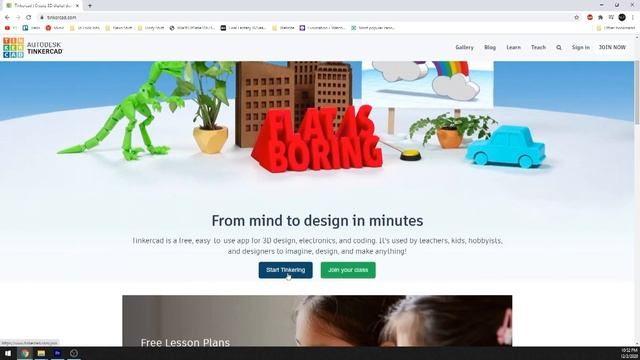Image resolution: width=640 pixels, height=360 pixels.
Task: Click the Start Tinkering button
Action: 285,270
